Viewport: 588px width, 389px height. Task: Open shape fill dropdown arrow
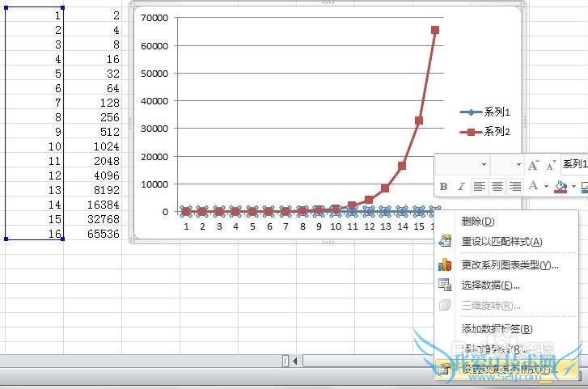pyautogui.click(x=573, y=187)
